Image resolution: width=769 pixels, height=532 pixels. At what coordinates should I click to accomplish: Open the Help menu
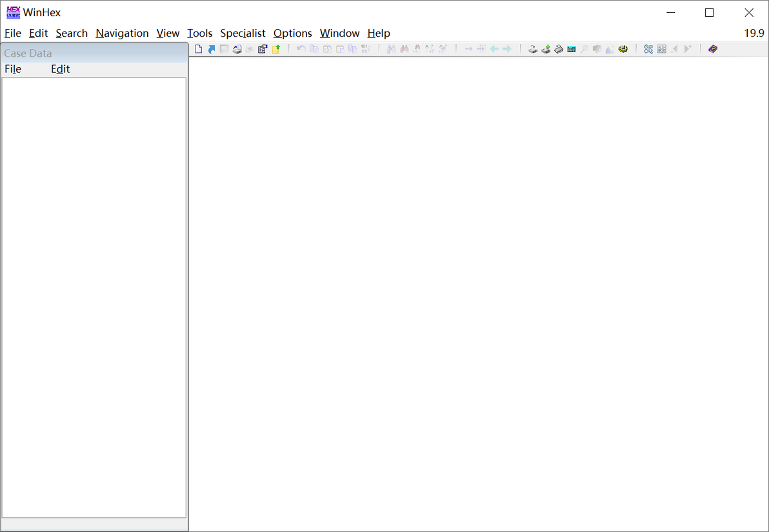point(379,34)
